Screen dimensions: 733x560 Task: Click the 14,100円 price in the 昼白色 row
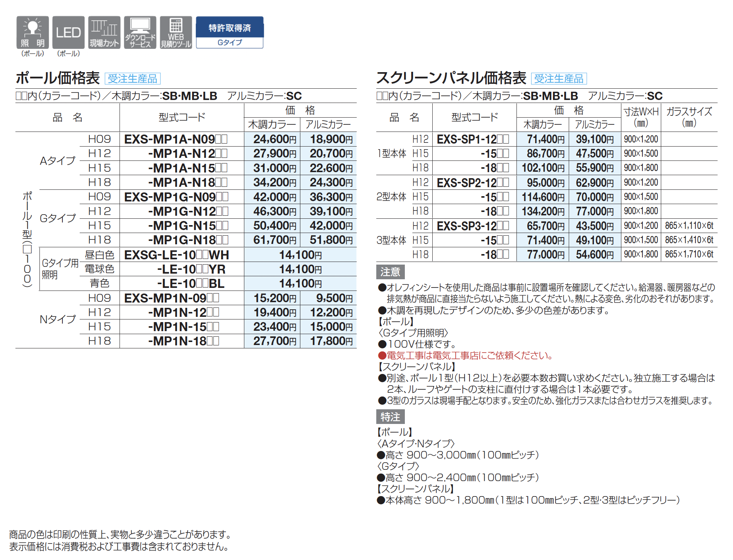pos(300,255)
